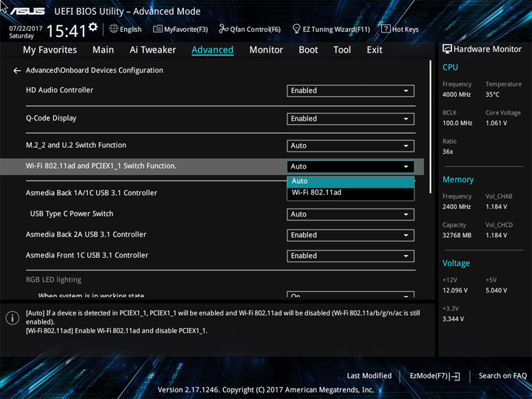
Task: Click the Hot Keys label
Action: (x=405, y=30)
